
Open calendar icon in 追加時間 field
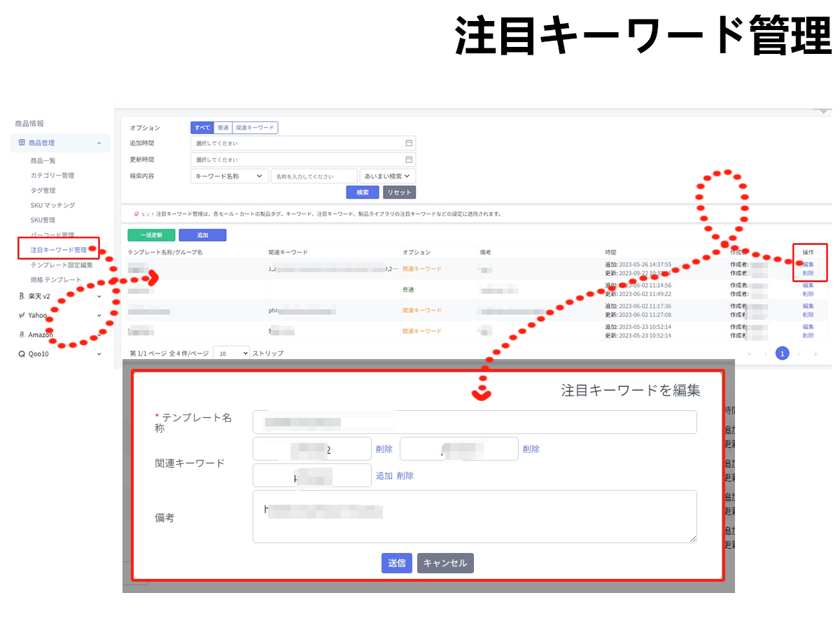[x=409, y=143]
